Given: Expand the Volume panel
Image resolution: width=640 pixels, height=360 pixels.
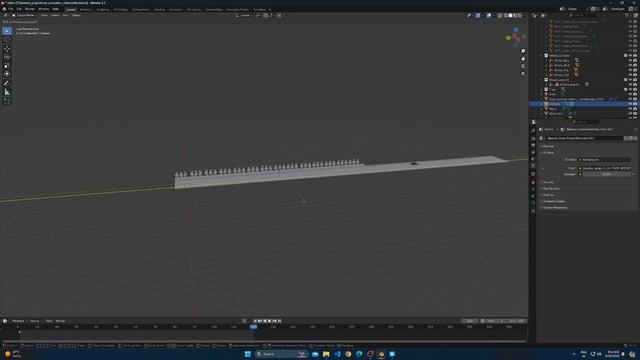Looking at the screenshot, I should coord(548,182).
